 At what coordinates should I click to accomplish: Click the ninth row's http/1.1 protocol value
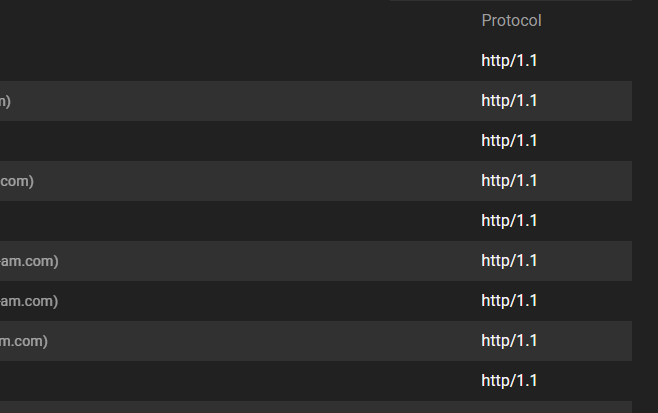pyautogui.click(x=509, y=381)
